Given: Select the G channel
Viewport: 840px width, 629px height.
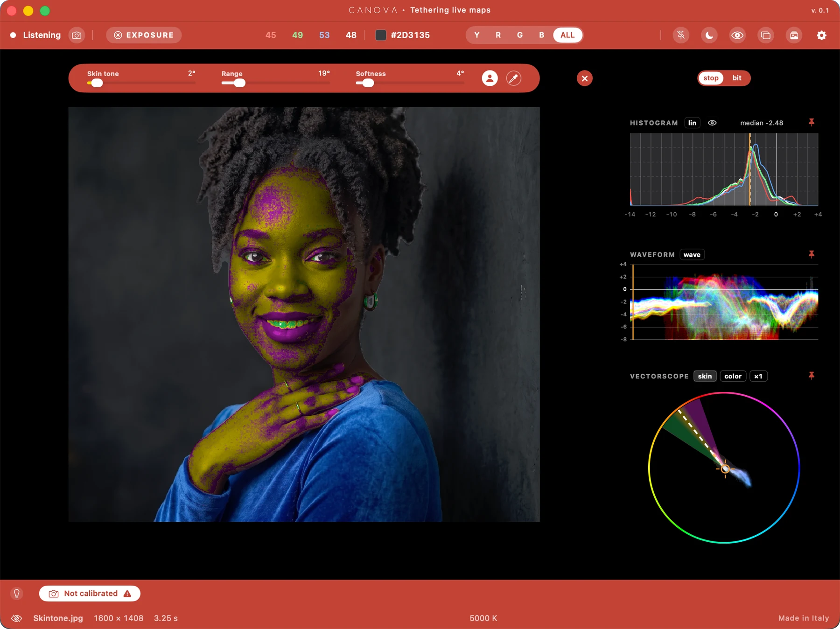Looking at the screenshot, I should pyautogui.click(x=520, y=35).
